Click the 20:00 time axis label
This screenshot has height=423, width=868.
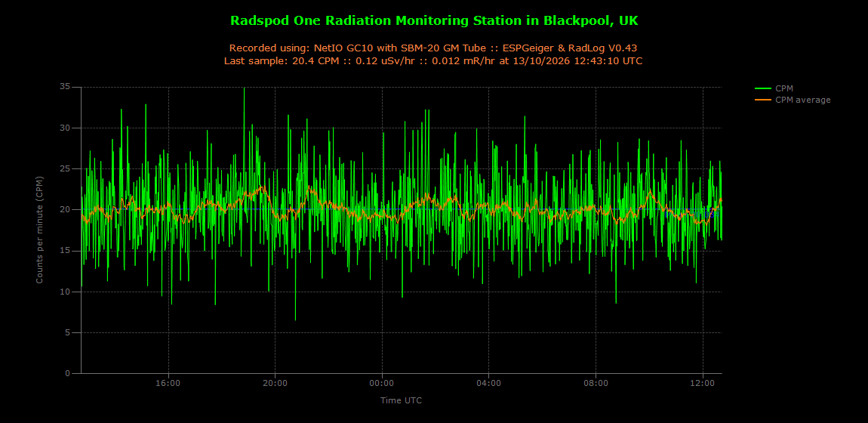(275, 383)
